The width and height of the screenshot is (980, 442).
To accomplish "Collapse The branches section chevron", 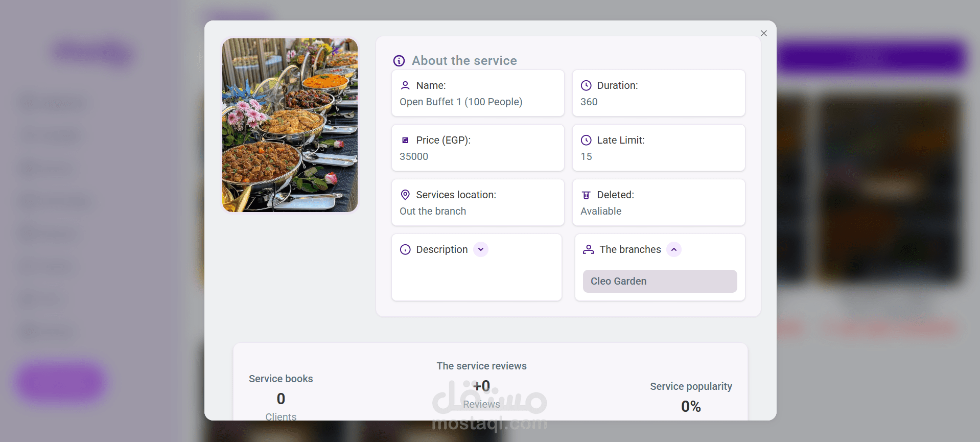I will [x=674, y=249].
